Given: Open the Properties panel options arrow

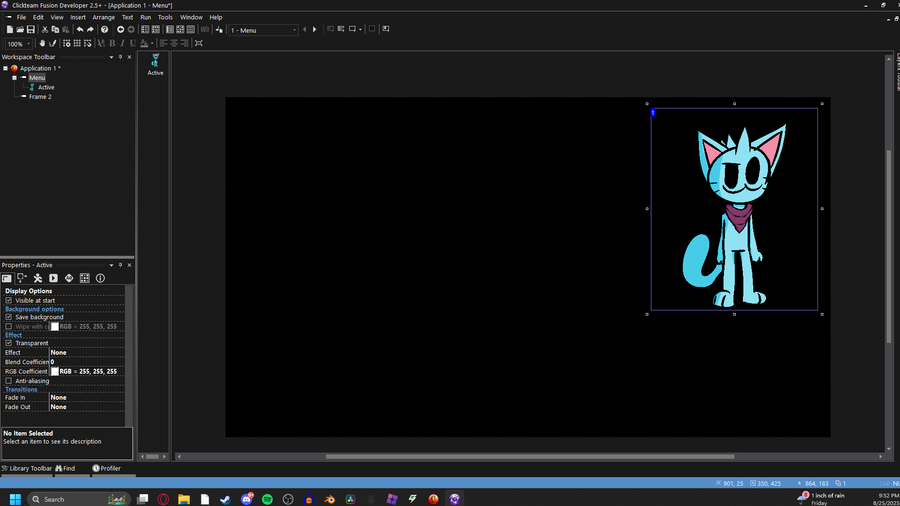Looking at the screenshot, I should (x=111, y=266).
